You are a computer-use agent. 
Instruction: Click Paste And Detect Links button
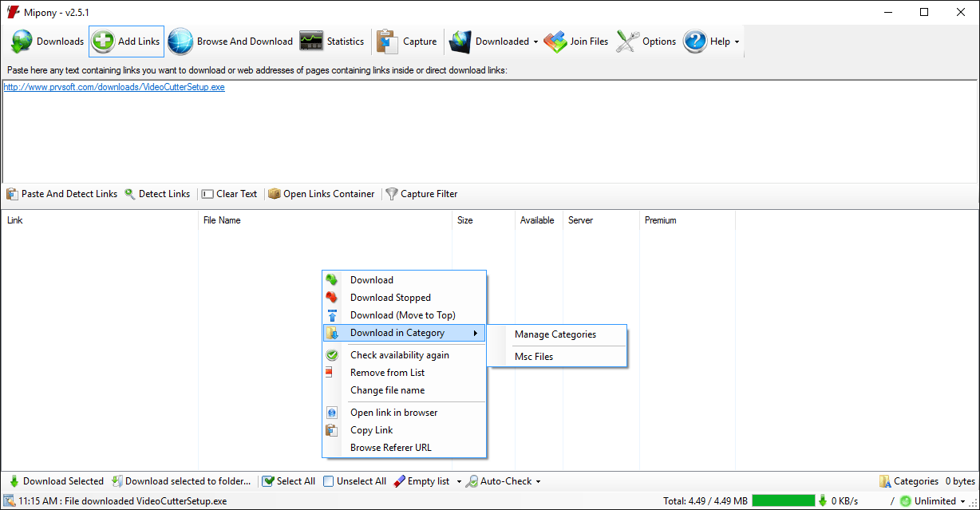pyautogui.click(x=62, y=194)
